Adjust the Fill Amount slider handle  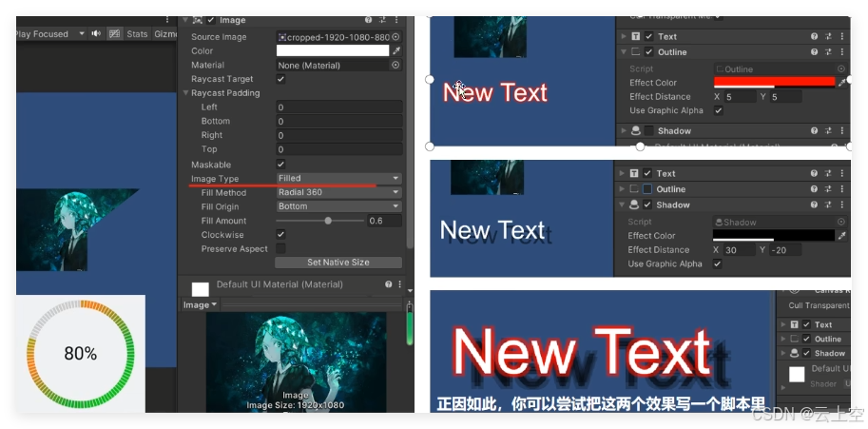pyautogui.click(x=328, y=221)
